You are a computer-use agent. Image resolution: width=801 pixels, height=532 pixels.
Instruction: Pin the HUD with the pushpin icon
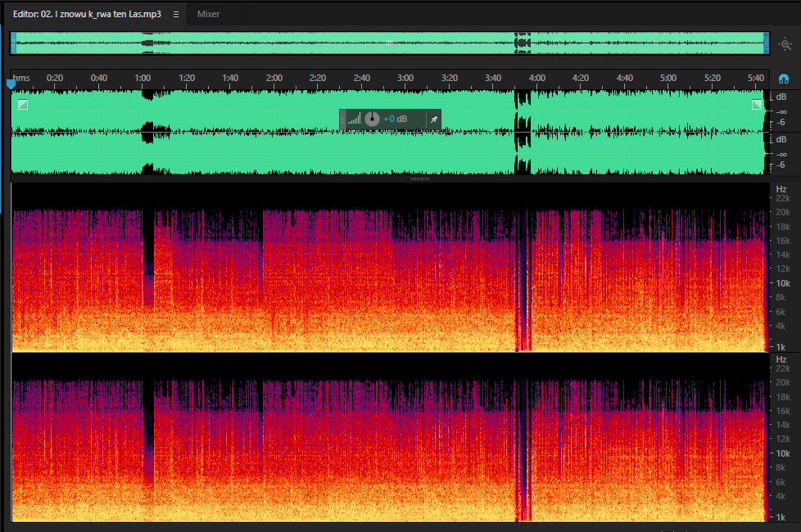(x=434, y=119)
